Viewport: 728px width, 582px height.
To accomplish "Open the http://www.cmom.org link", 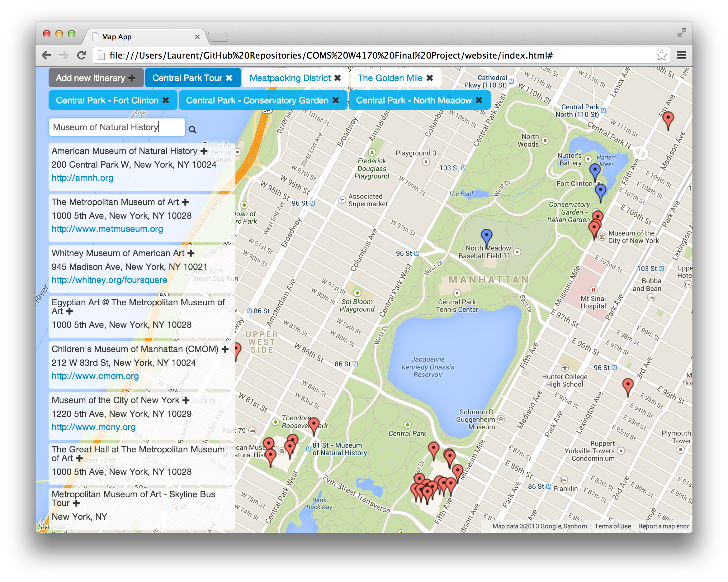I will [95, 376].
